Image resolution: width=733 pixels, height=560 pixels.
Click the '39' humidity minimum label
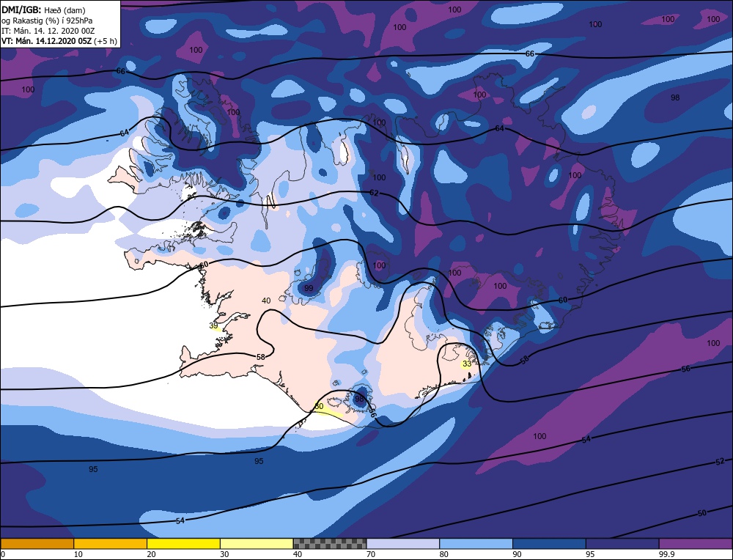click(213, 325)
